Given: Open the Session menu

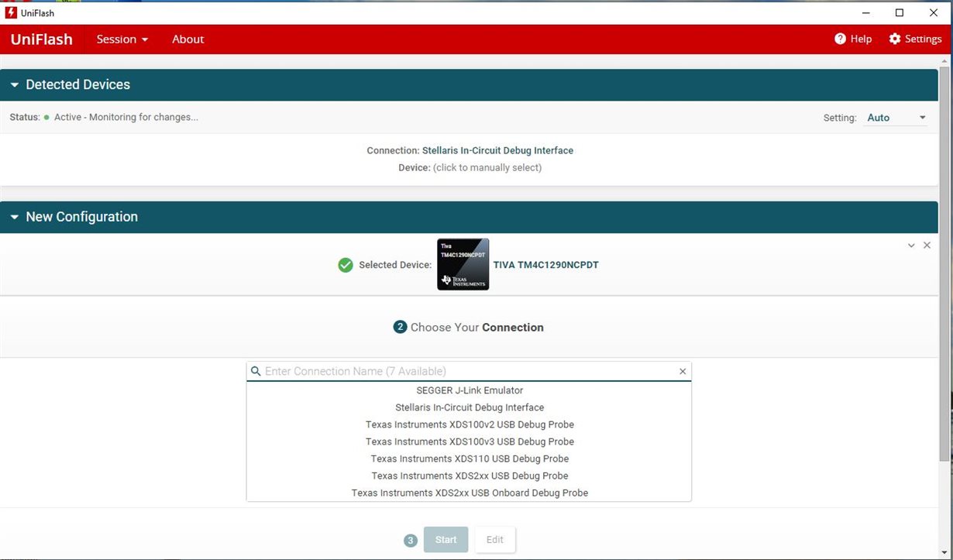Looking at the screenshot, I should pyautogui.click(x=122, y=40).
